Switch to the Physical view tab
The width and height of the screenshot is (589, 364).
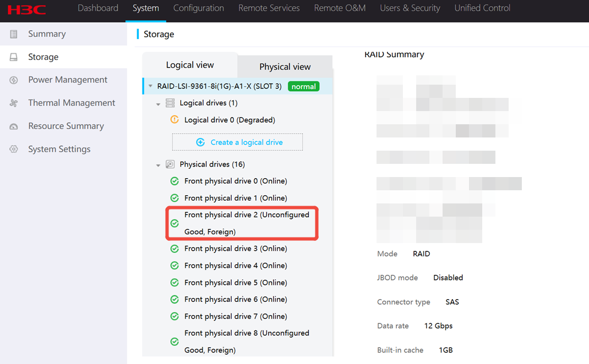(285, 67)
